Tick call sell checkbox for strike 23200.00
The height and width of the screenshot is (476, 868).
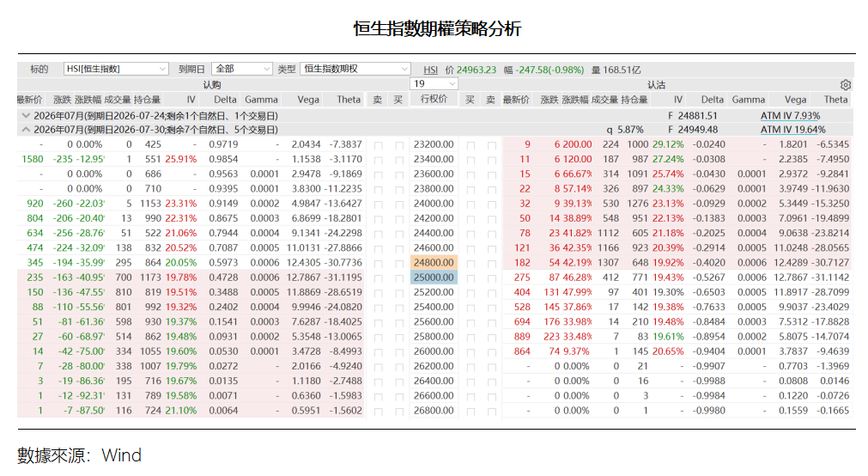(378, 145)
